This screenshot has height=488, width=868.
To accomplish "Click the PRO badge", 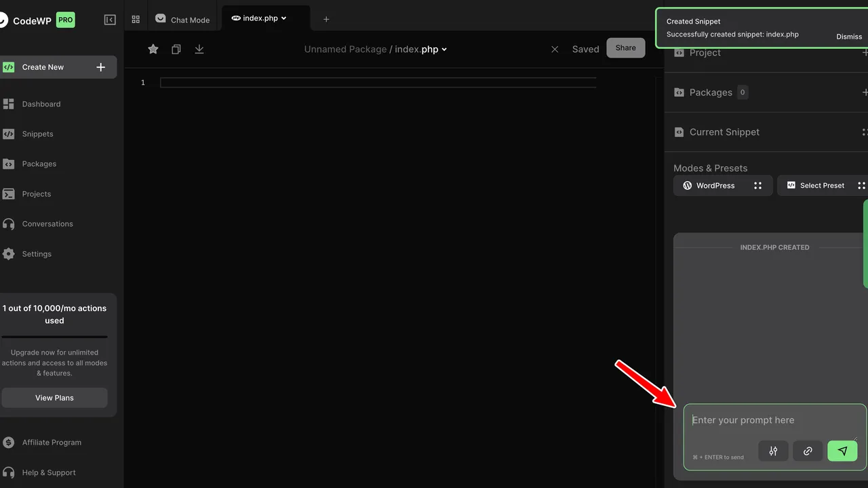I will (x=65, y=20).
